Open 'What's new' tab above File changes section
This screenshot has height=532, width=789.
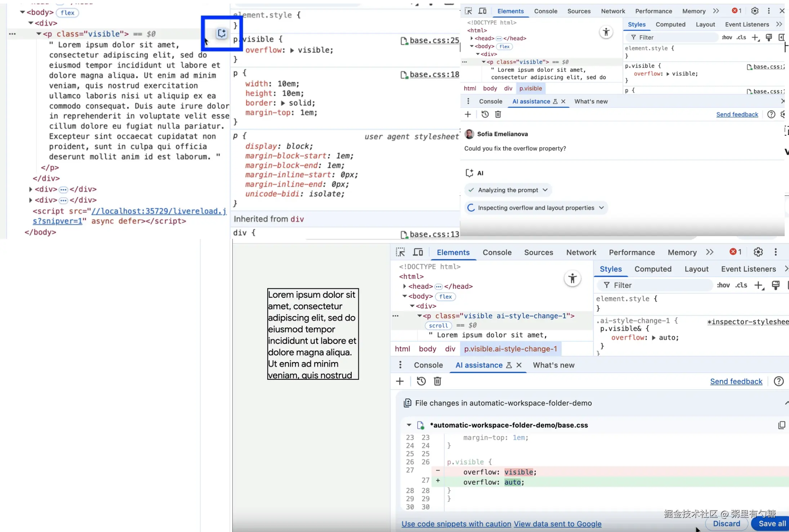(x=553, y=365)
